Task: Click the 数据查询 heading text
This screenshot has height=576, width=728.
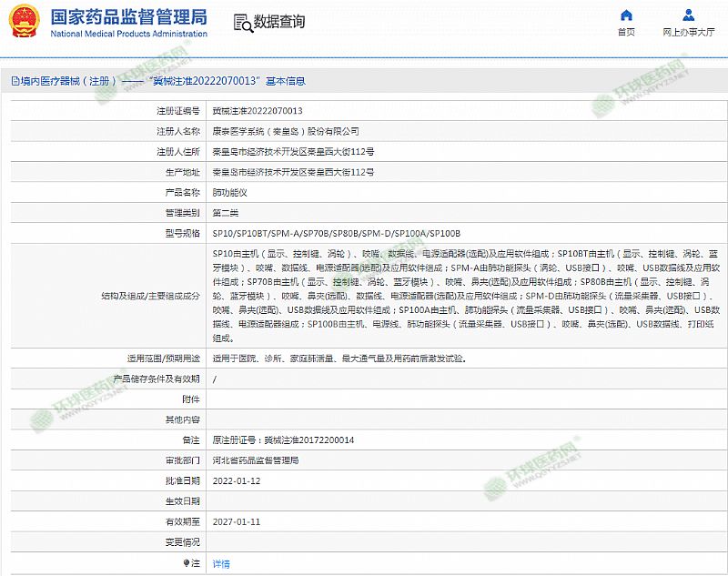Action: [279, 22]
